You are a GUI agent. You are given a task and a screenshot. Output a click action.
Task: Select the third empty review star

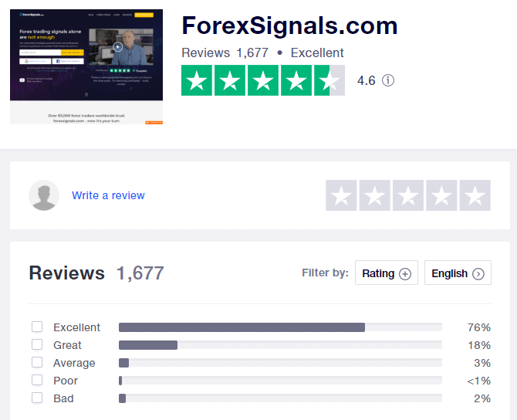coord(408,195)
